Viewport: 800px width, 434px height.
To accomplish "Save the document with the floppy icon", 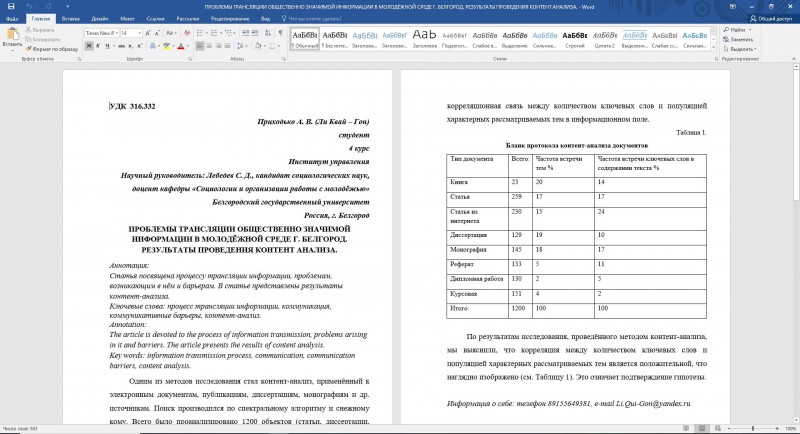I will [11, 7].
